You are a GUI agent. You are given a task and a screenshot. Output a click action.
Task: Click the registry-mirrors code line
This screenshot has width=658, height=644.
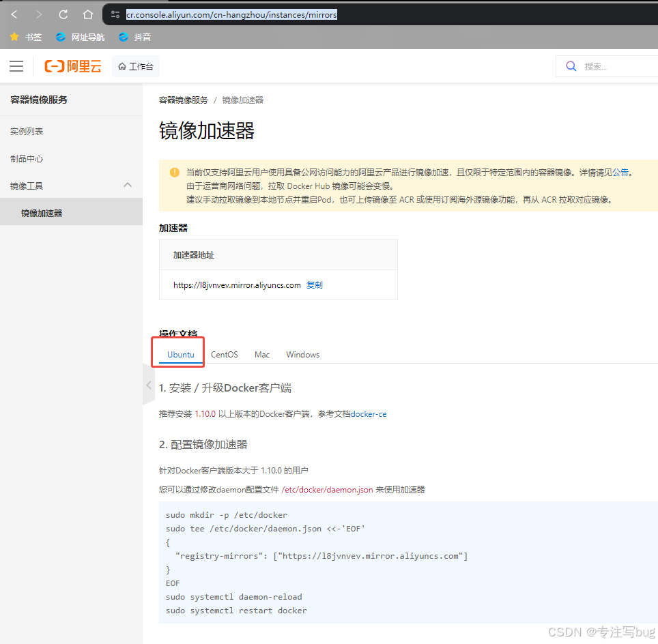point(321,556)
